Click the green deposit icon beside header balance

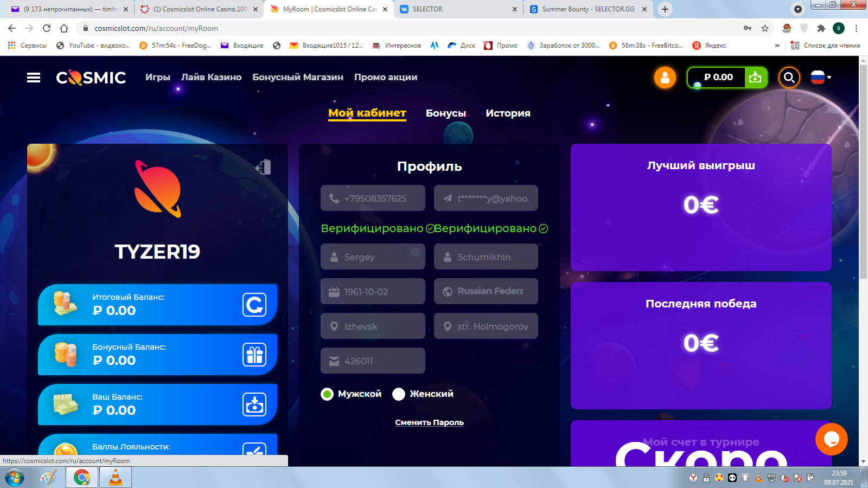tap(756, 78)
